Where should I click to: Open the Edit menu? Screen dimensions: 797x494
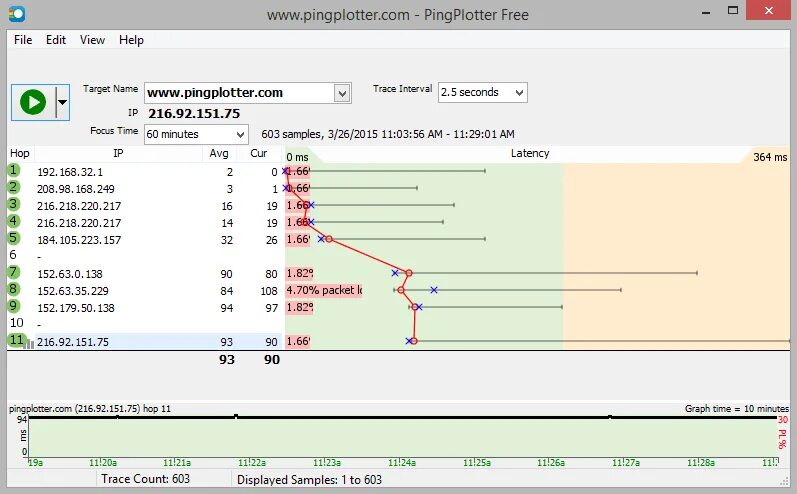56,40
